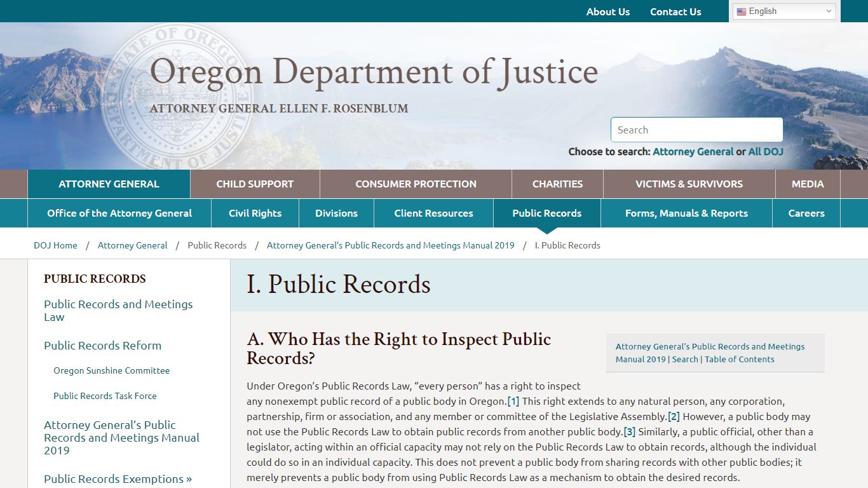Screen dimensions: 868x488
Task: Open the Public Records submenu
Action: (546, 213)
